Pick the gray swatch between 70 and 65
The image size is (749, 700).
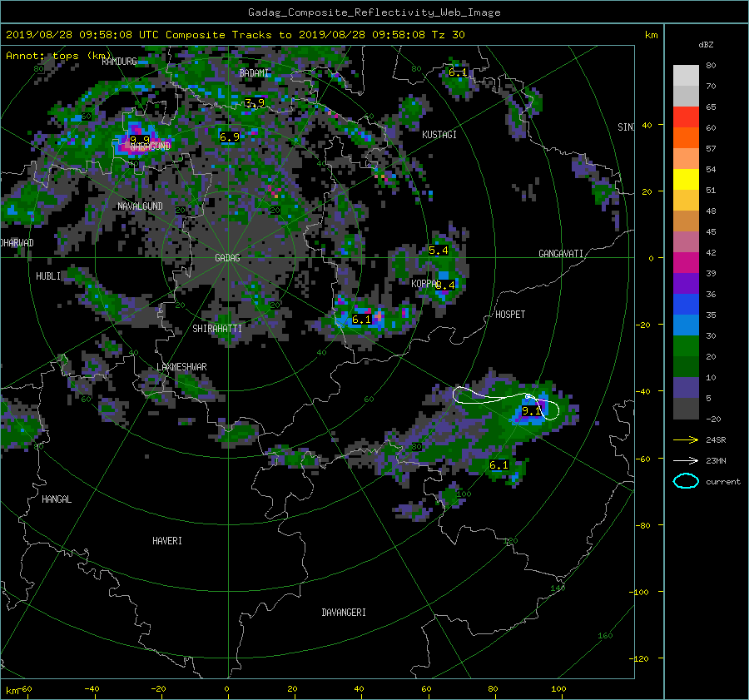pyautogui.click(x=686, y=96)
